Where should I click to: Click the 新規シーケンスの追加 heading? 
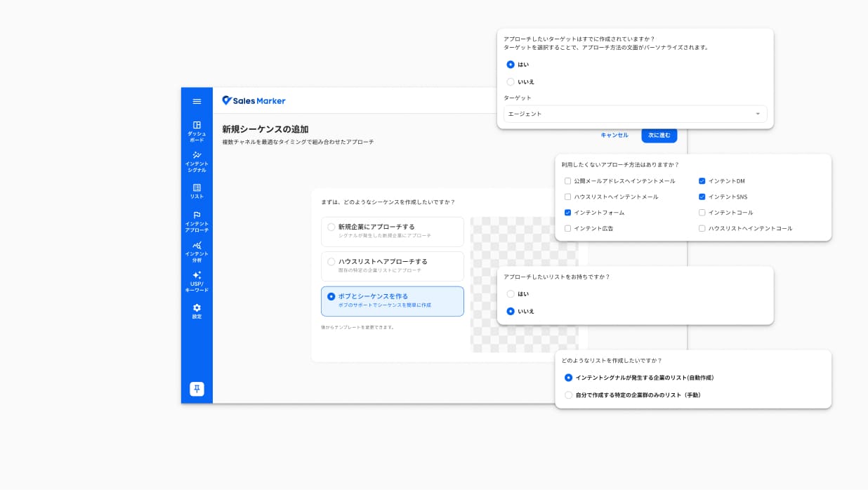pos(265,129)
